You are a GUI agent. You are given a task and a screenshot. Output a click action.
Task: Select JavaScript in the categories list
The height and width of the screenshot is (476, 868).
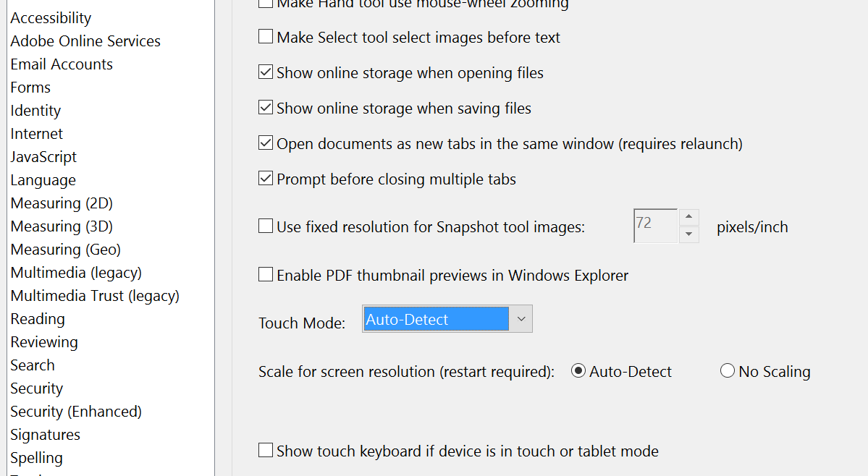coord(43,157)
